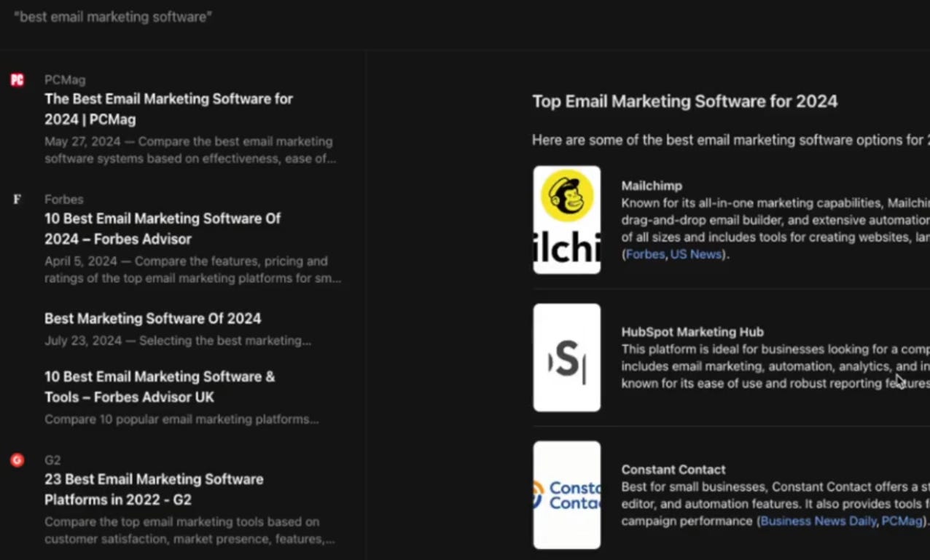930x560 pixels.
Task: Click 'Compare 10 popular email marketing platforms' snippet
Action: (181, 419)
